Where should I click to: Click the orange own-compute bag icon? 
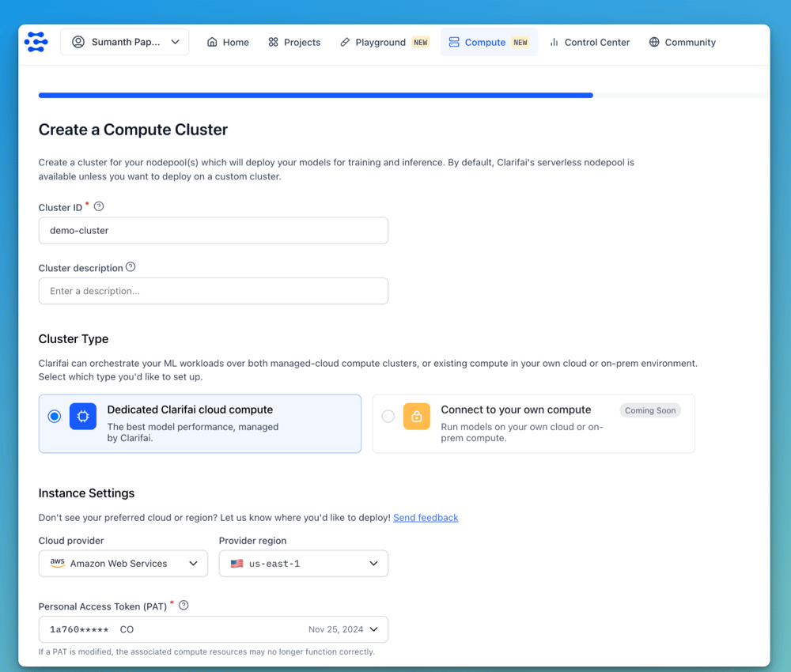click(417, 417)
